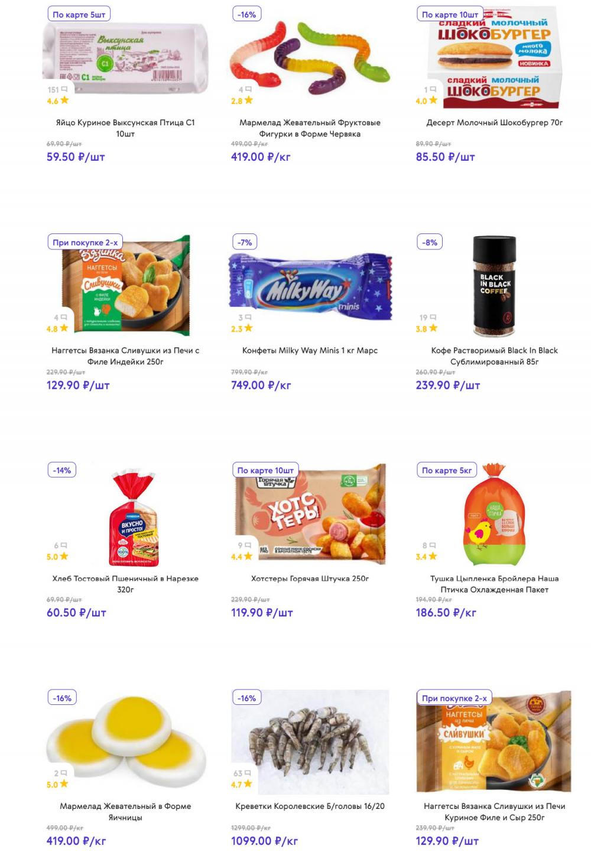Click the При покупке 2-х badge on turkey nuggets
Image resolution: width=591 pixels, height=868 pixels.
pos(85,242)
